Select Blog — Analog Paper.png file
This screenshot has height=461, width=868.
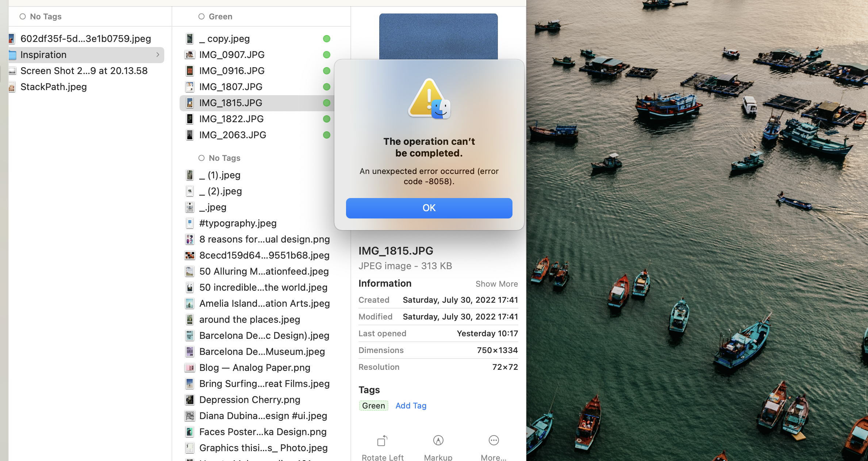(x=254, y=368)
